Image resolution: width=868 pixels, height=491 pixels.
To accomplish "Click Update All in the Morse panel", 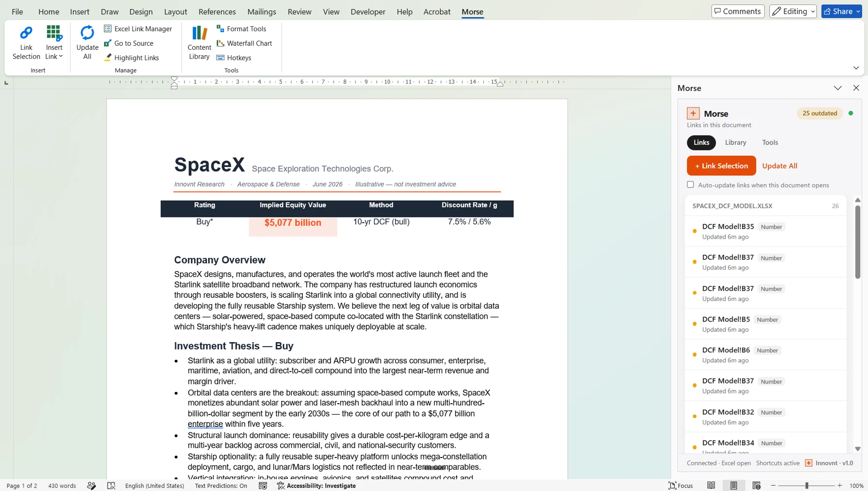I will click(780, 166).
